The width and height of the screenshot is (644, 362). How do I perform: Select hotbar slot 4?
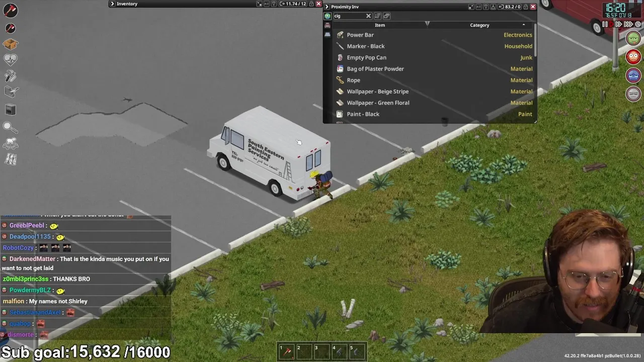tap(340, 351)
